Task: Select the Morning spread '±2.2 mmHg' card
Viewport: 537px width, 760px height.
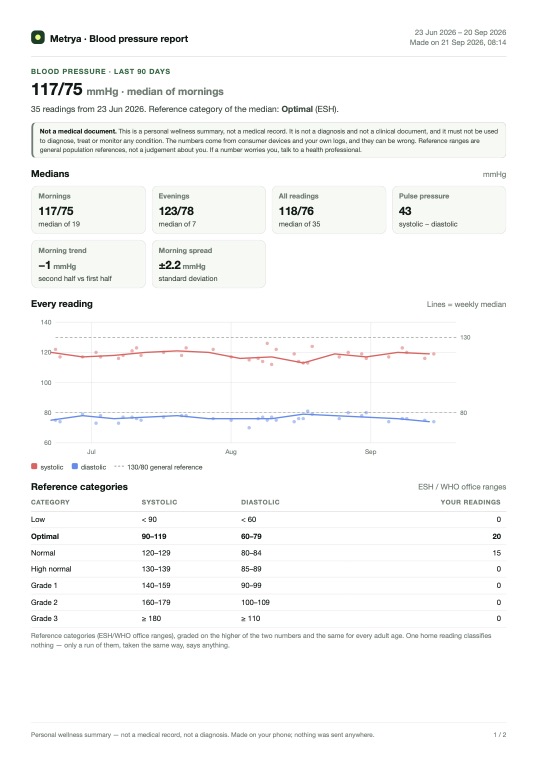Action: point(209,264)
